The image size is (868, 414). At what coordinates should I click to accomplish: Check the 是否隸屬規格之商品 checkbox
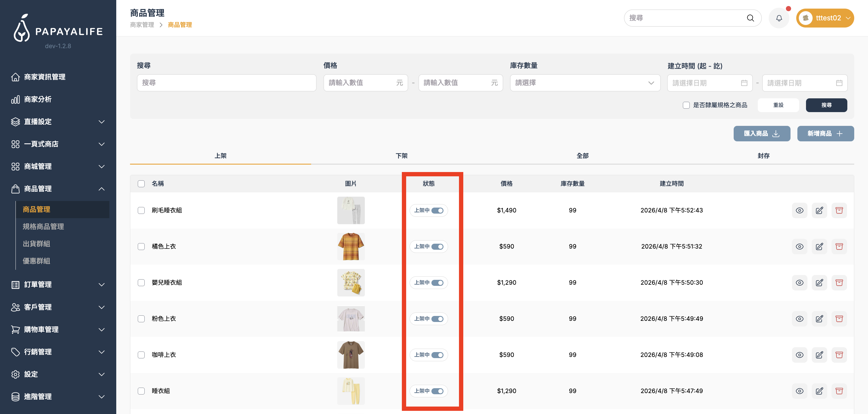pyautogui.click(x=686, y=105)
